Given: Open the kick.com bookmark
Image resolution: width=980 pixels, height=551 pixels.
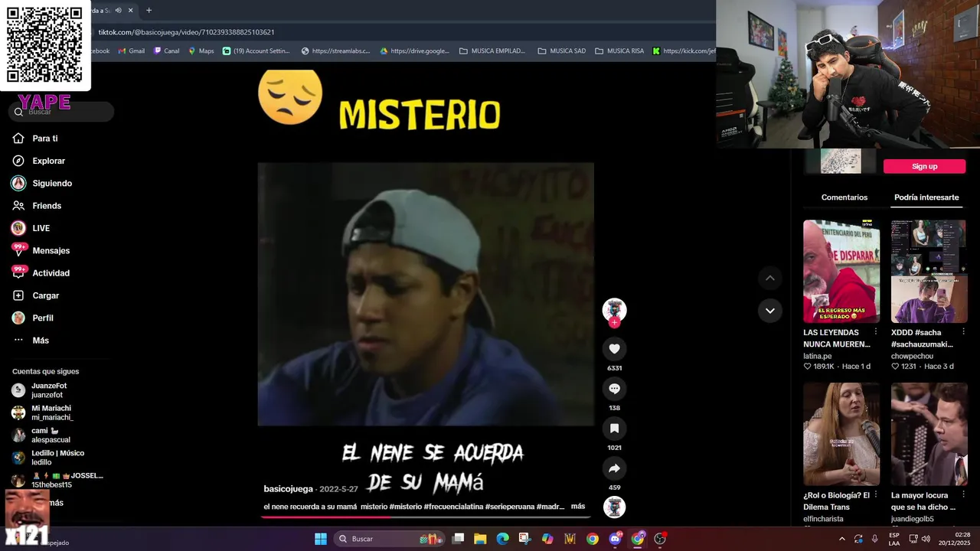Looking at the screenshot, I should tap(684, 51).
